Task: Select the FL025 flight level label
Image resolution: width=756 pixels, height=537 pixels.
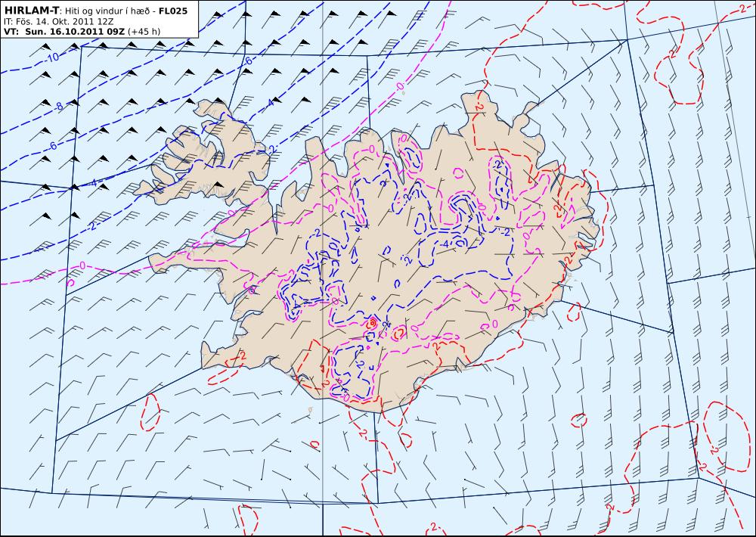Action: coord(173,10)
